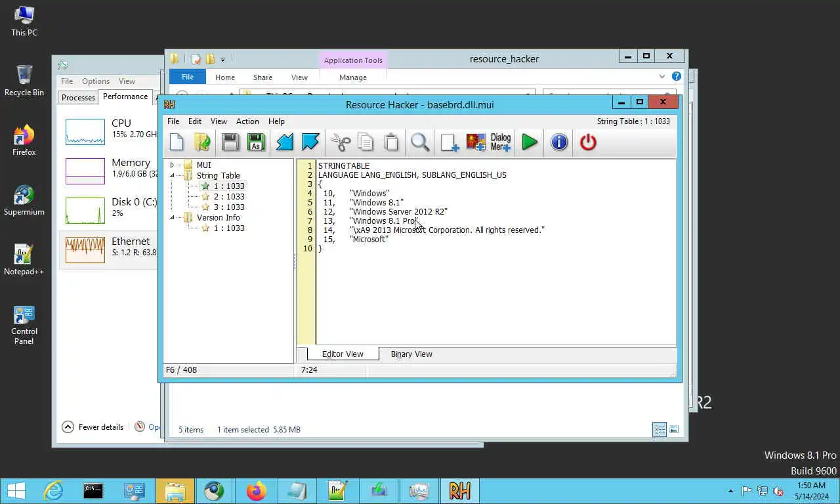Open the Action menu

247,121
